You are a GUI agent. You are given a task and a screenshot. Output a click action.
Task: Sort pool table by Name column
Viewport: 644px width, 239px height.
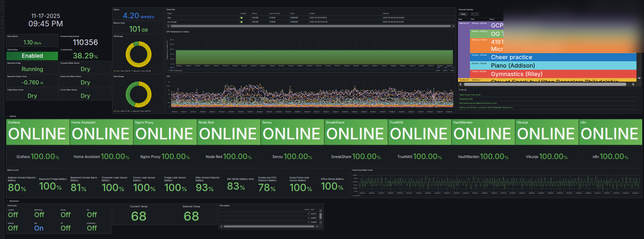[169, 13]
